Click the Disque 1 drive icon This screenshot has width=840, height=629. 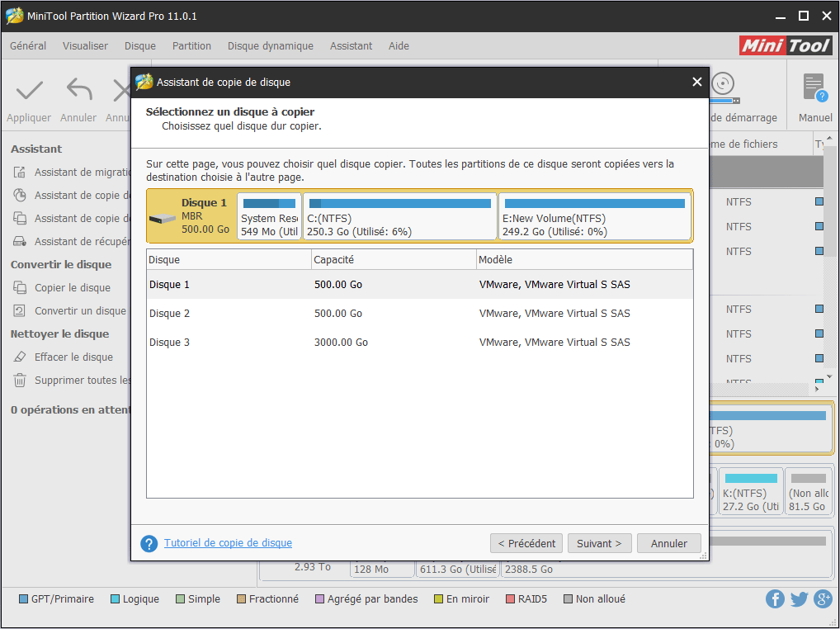(x=163, y=219)
